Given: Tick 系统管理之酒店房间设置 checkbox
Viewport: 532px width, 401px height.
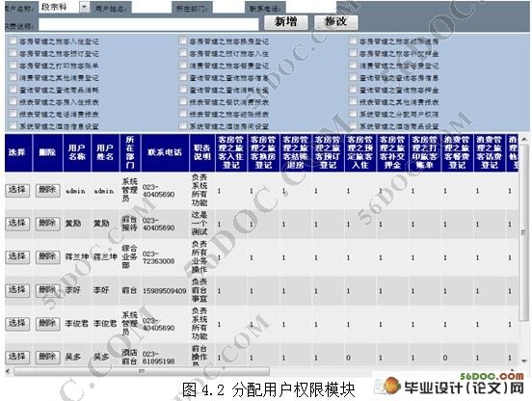Looking at the screenshot, I should click(x=183, y=126).
